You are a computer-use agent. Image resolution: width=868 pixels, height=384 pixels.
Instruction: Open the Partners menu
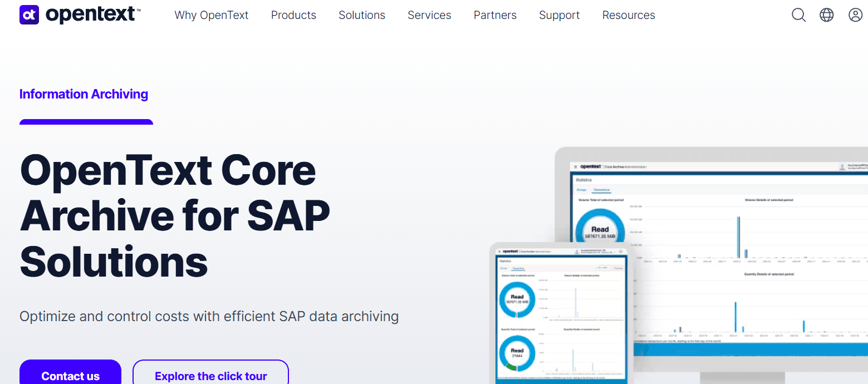[495, 15]
